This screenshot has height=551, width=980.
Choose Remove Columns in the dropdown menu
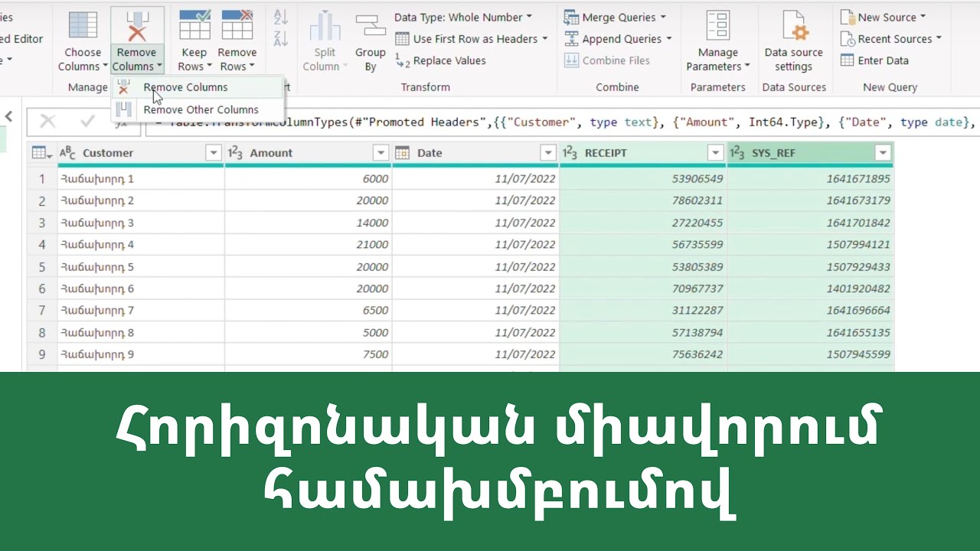pos(198,87)
